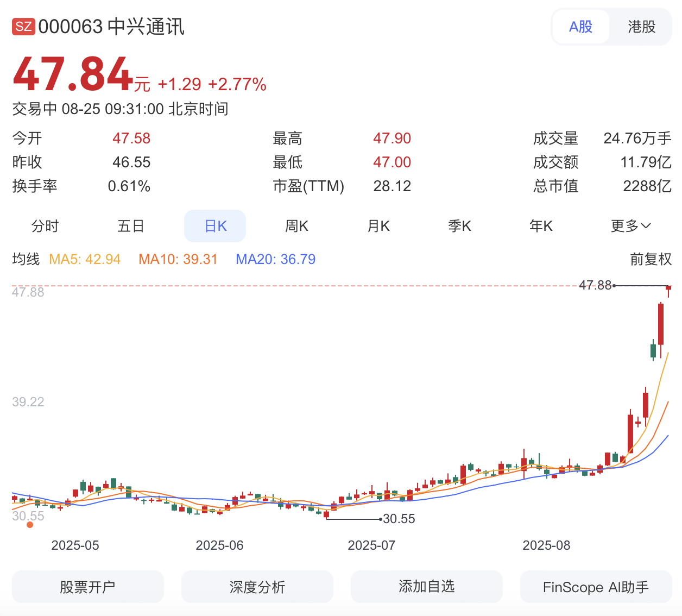
Task: Click the orange dot under the chart
Action: (30, 524)
